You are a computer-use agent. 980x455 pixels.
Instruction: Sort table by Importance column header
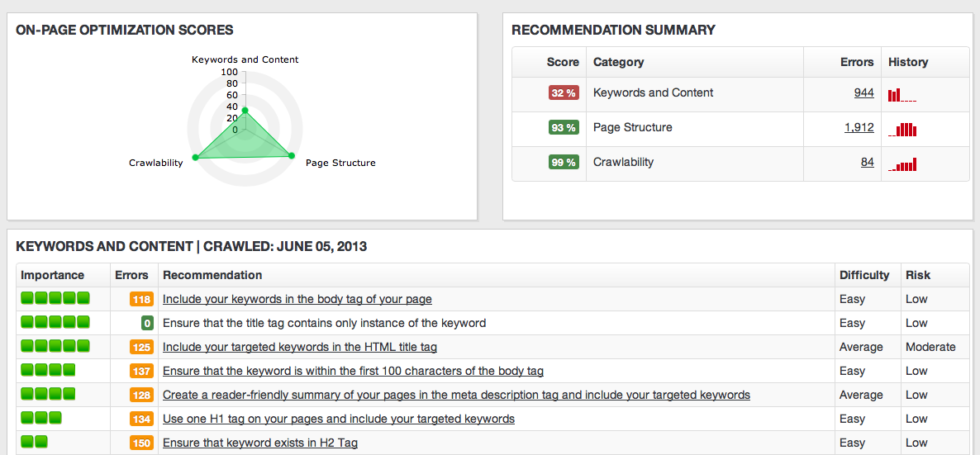(53, 276)
